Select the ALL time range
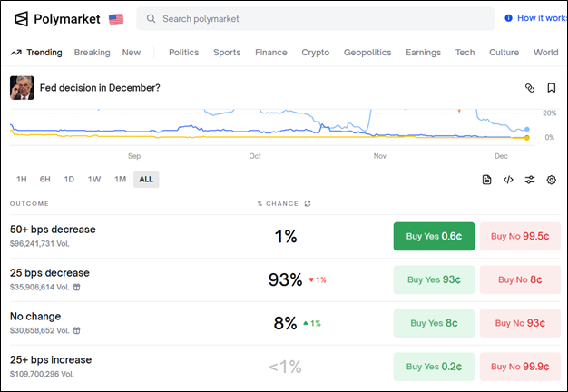568x392 pixels. click(146, 180)
